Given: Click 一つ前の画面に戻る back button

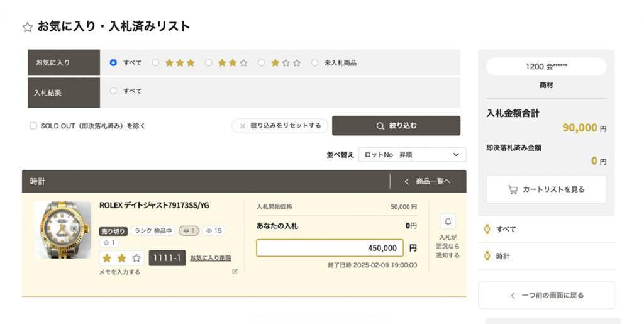Looking at the screenshot, I should [x=547, y=295].
